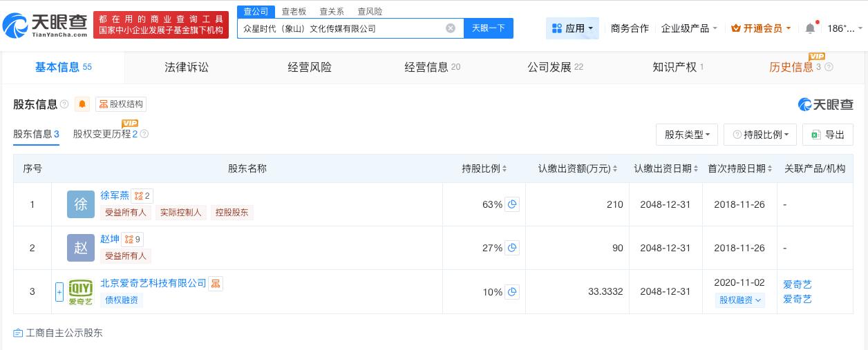Open the 股东类型 filter dropdown

point(687,135)
